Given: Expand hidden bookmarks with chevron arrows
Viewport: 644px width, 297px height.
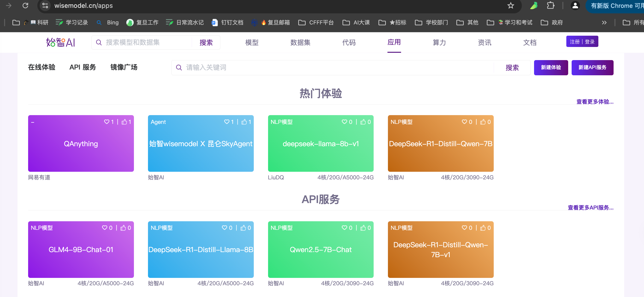Looking at the screenshot, I should (604, 23).
